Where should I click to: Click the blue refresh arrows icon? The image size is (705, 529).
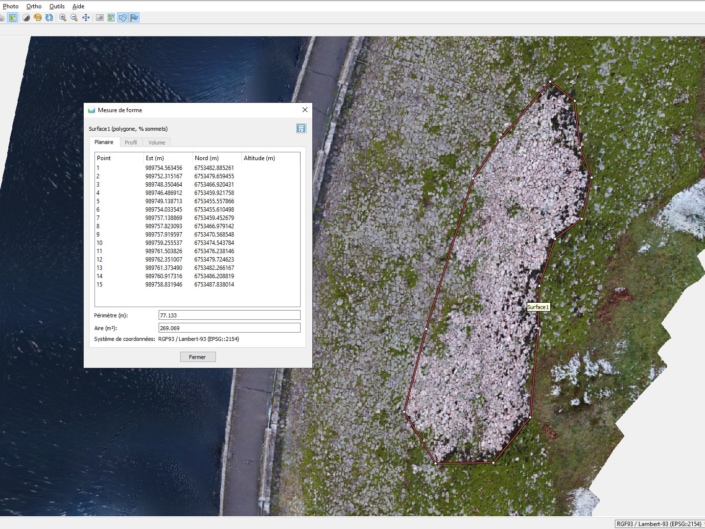(x=49, y=17)
